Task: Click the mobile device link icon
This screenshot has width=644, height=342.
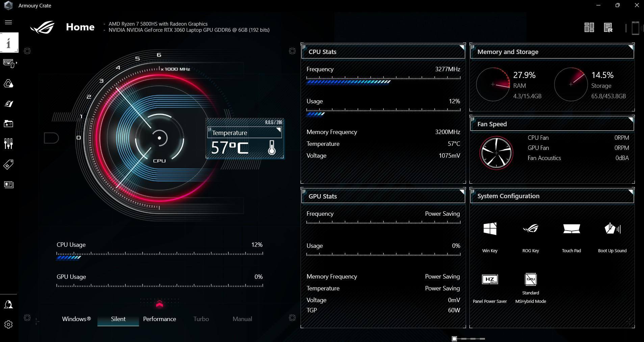Action: [x=635, y=28]
